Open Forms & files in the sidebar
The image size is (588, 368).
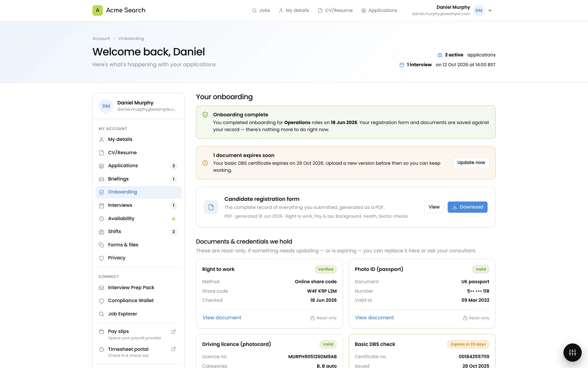pyautogui.click(x=139, y=245)
